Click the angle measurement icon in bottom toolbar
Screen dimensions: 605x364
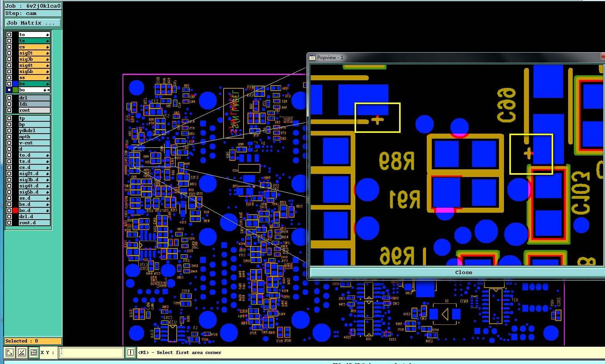[x=22, y=352]
